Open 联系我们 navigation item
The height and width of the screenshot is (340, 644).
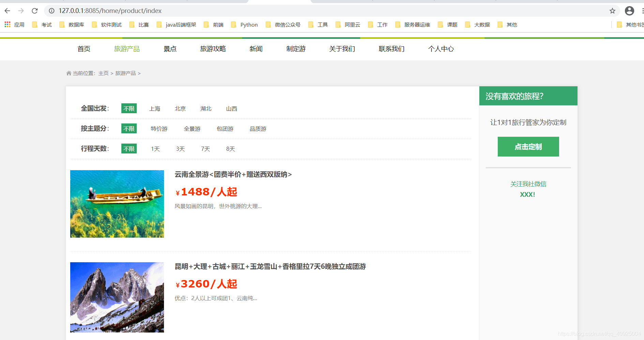click(x=391, y=49)
